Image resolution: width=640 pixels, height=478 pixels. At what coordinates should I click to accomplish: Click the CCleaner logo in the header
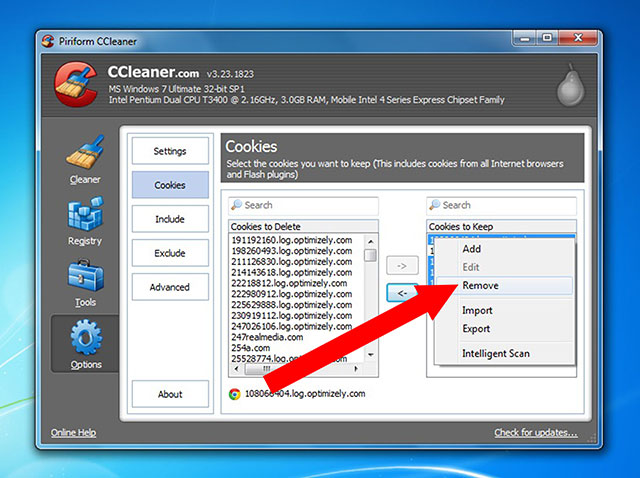click(76, 84)
